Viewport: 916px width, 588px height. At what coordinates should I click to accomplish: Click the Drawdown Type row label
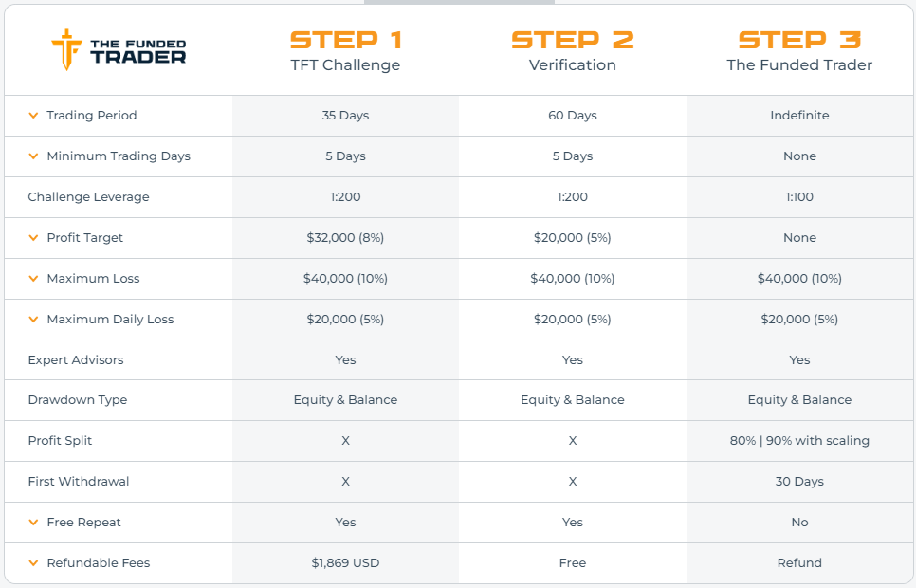78,400
